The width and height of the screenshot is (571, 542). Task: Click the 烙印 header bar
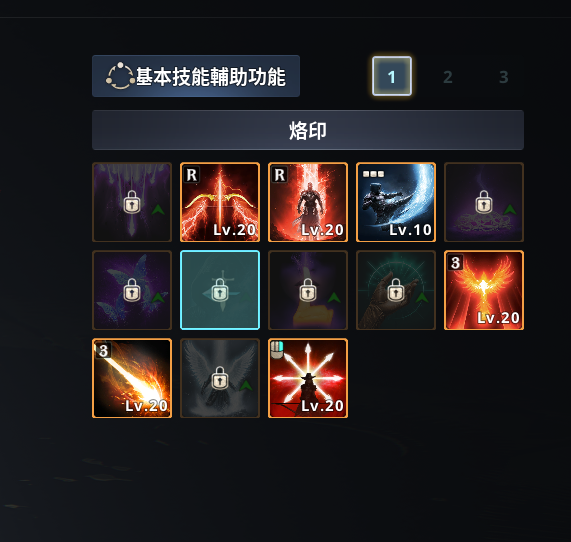click(308, 130)
